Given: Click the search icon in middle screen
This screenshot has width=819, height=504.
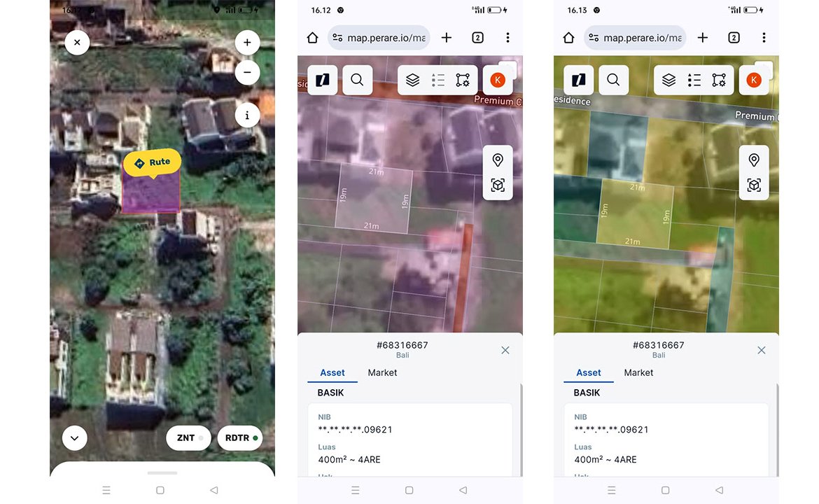Looking at the screenshot, I should (x=357, y=80).
